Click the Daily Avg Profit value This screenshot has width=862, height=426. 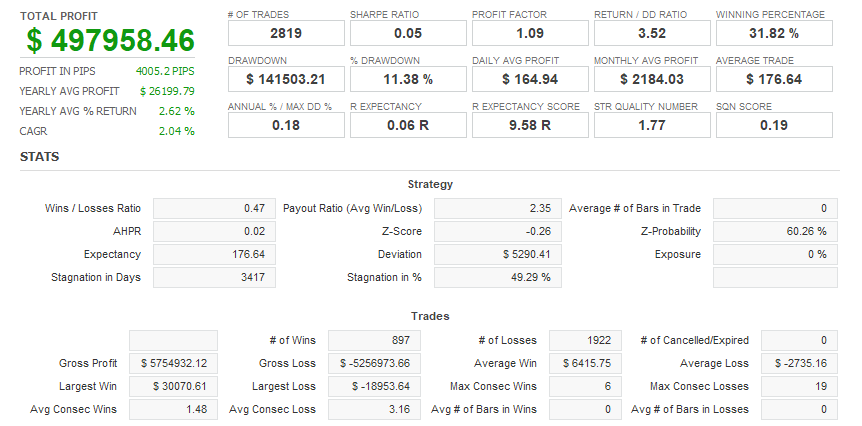(530, 79)
